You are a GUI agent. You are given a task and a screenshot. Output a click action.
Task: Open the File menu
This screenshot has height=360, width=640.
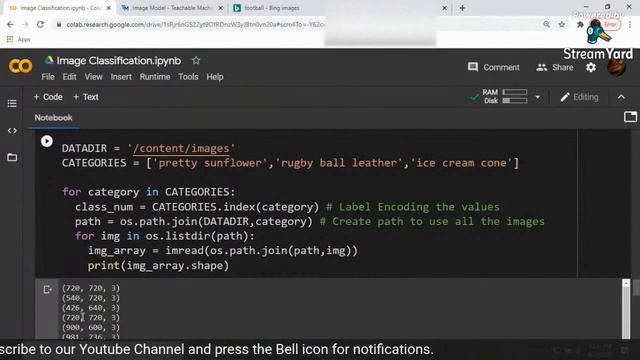coord(48,77)
